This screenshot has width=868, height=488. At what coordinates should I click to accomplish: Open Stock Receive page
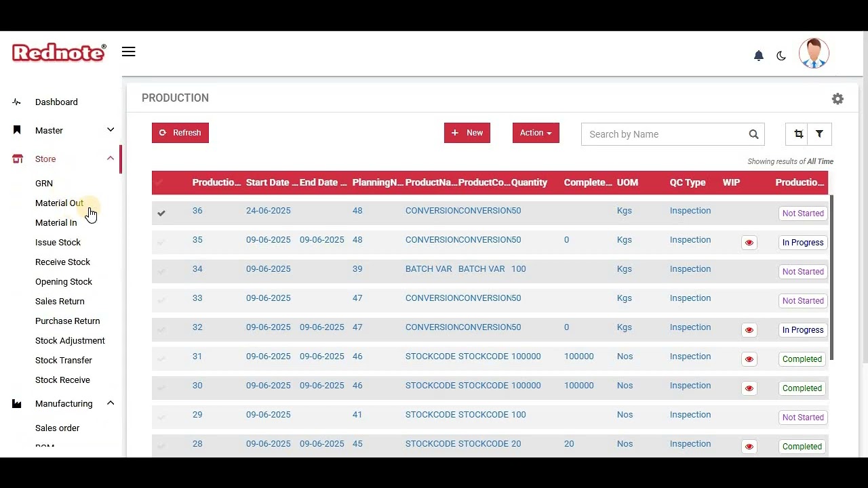(62, 380)
